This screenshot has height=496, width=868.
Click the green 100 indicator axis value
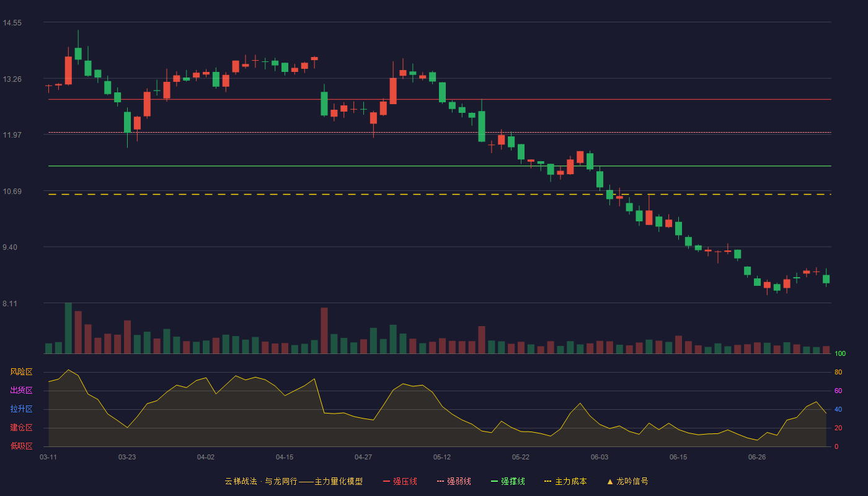(840, 353)
